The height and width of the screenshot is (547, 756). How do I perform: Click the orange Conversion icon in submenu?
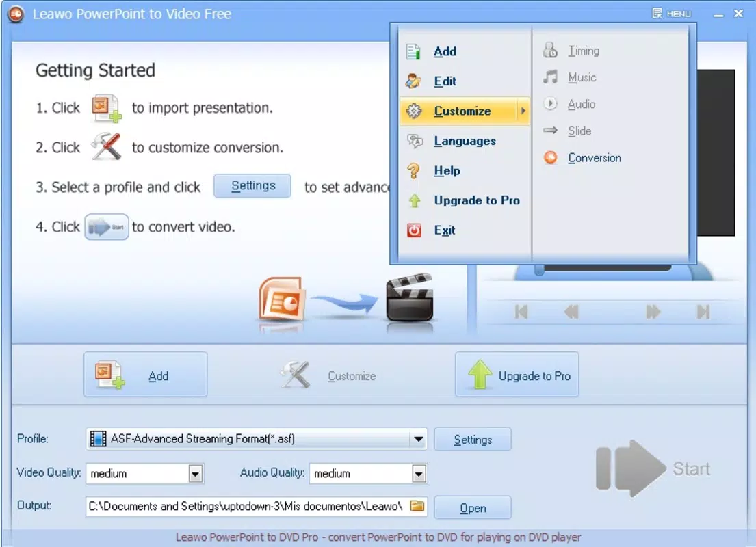click(550, 157)
